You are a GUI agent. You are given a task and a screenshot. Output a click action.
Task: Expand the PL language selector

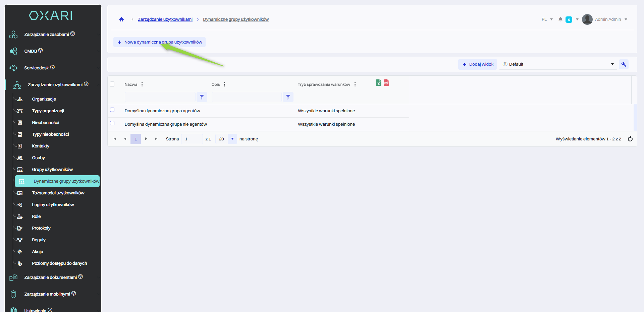pyautogui.click(x=547, y=19)
